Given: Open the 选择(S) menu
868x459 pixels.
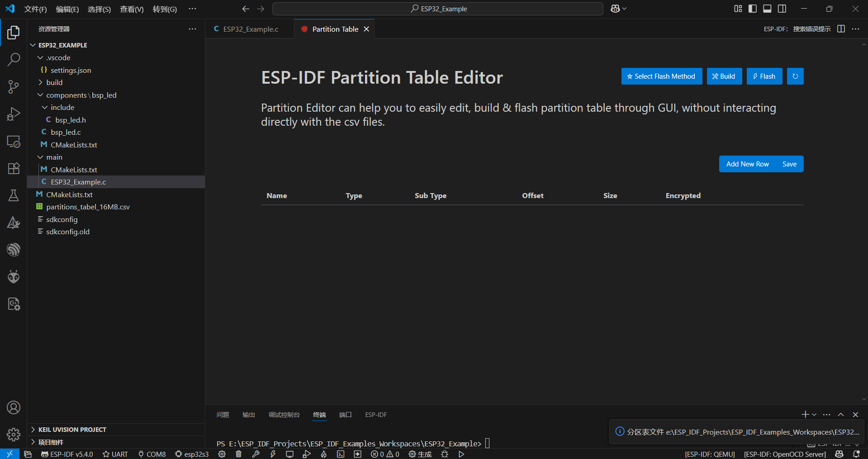Looking at the screenshot, I should (99, 9).
